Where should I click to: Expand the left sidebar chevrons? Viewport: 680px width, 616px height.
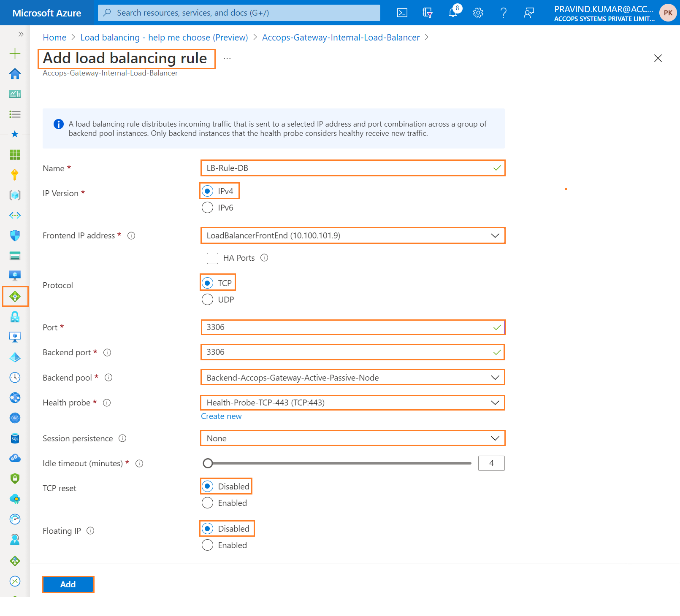21,34
